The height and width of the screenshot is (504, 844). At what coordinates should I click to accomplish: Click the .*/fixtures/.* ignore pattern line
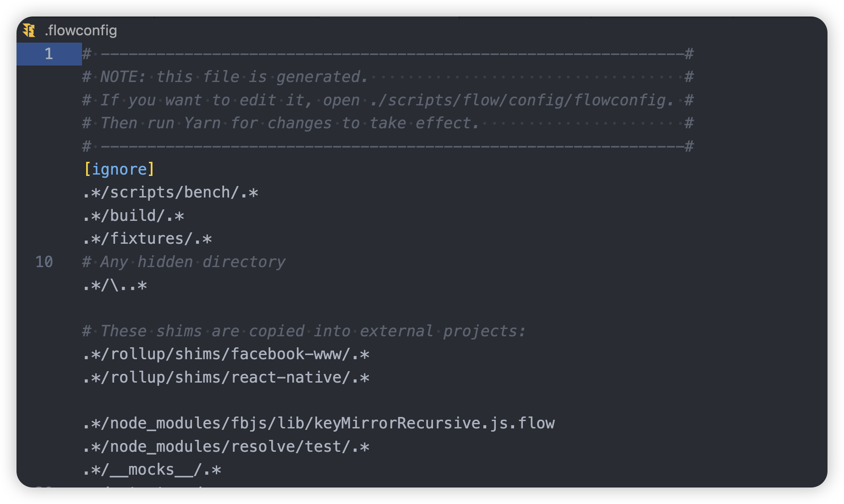(147, 239)
